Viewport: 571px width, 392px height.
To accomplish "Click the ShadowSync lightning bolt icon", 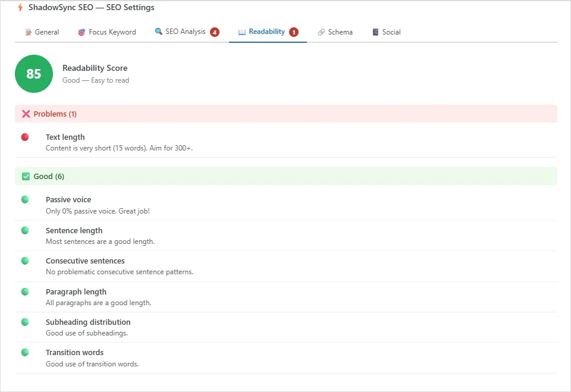I will pos(20,7).
